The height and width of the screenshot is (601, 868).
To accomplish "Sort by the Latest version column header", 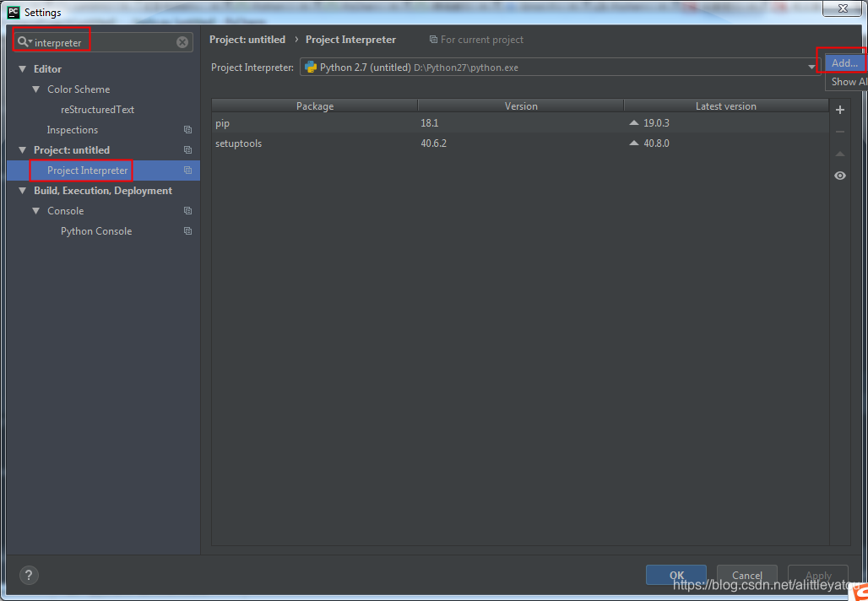I will point(726,106).
